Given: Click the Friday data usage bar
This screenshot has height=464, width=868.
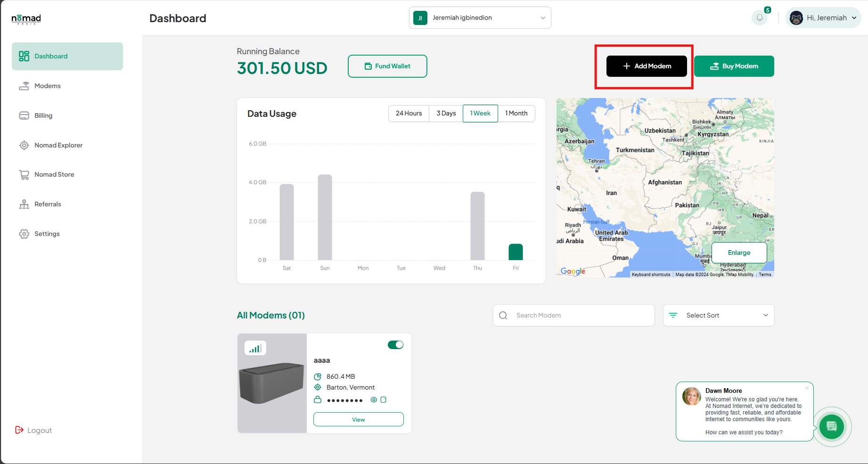Looking at the screenshot, I should point(516,252).
